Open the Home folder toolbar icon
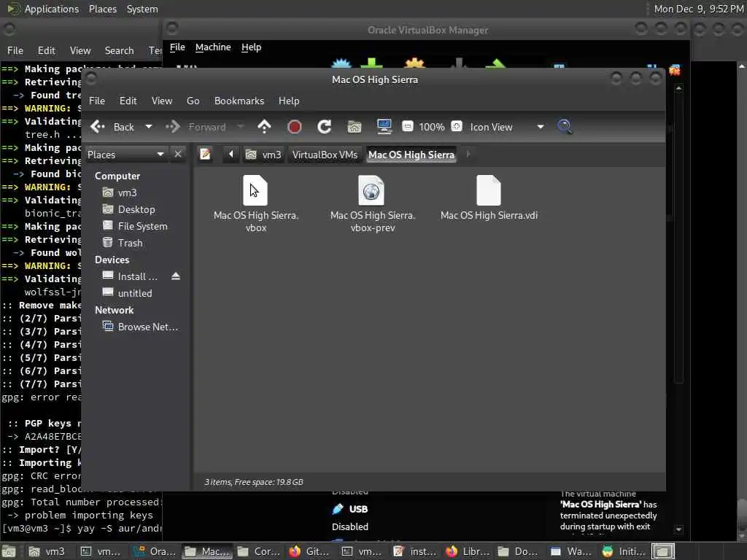747x560 pixels. [x=355, y=127]
